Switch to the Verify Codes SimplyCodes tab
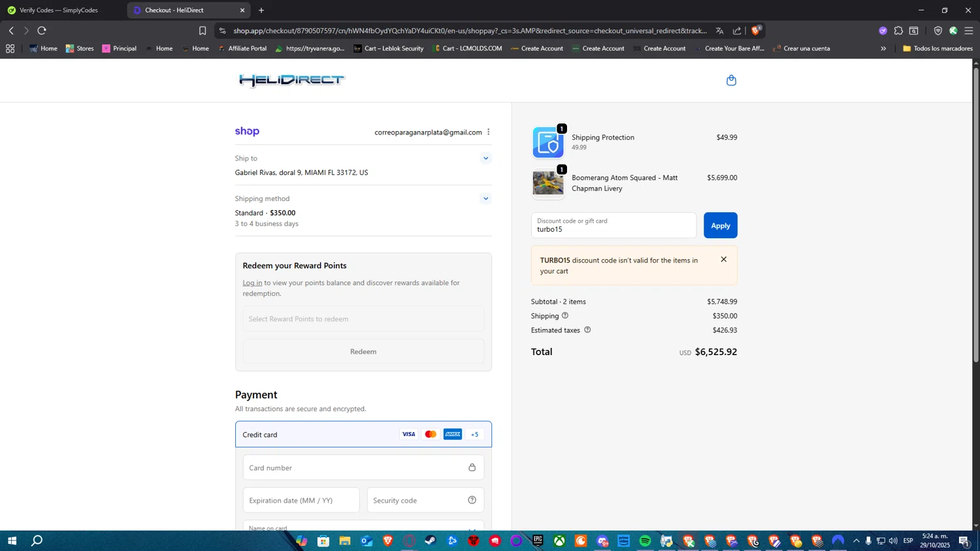Image resolution: width=980 pixels, height=551 pixels. point(59,10)
